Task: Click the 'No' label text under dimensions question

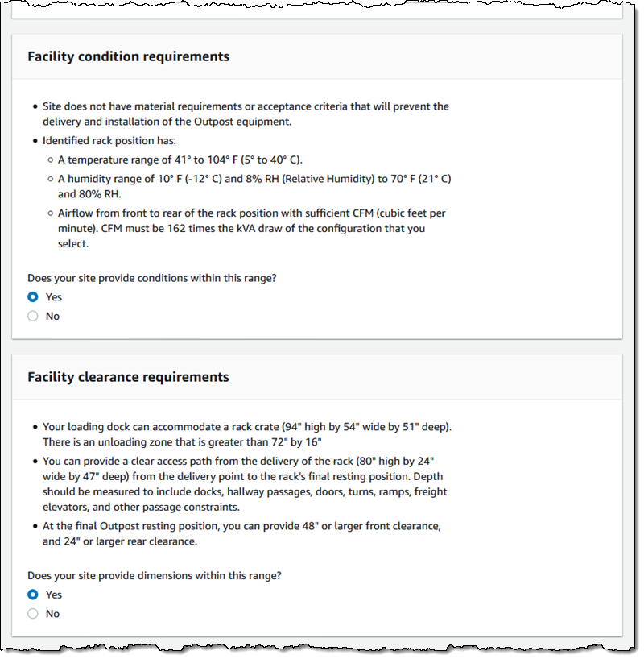Action: pyautogui.click(x=52, y=614)
